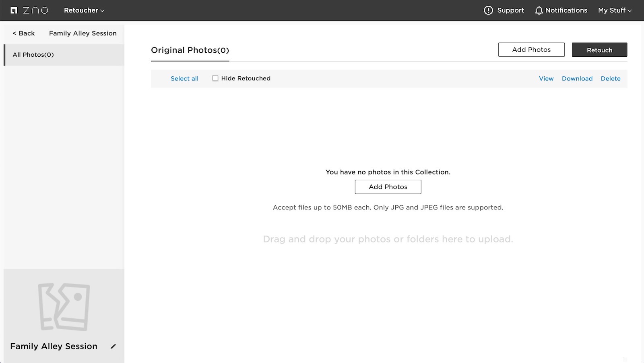This screenshot has width=644, height=363.
Task: Select the All Photos(0) sidebar item
Action: (x=64, y=55)
